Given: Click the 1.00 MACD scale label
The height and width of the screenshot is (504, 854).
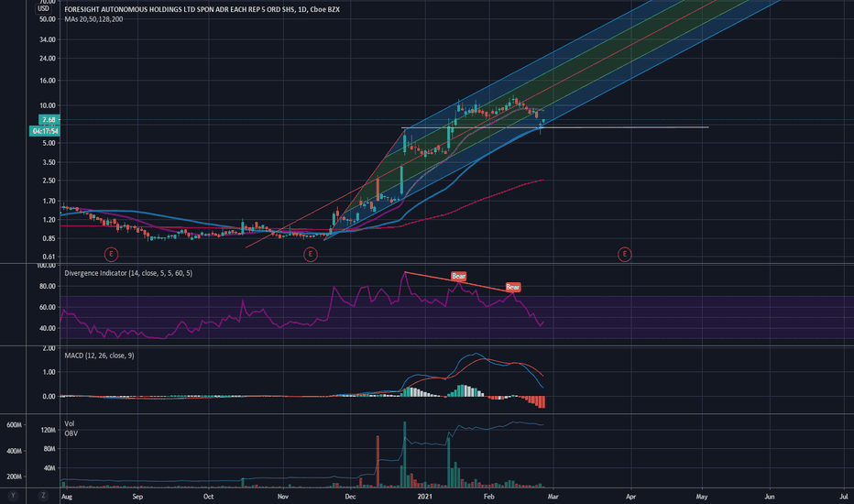Looking at the screenshot, I should pyautogui.click(x=49, y=372).
